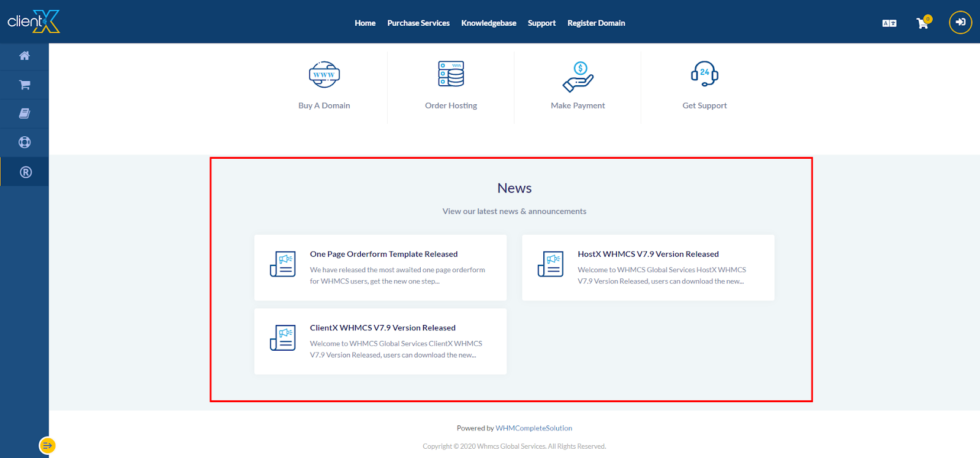Click the login arrow icon
The height and width of the screenshot is (458, 980).
[960, 23]
